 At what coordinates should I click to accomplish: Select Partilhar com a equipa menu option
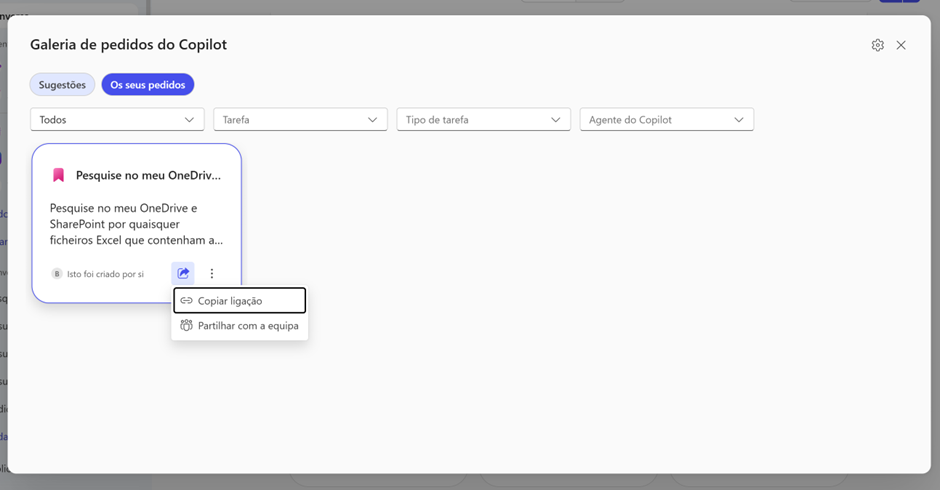coord(247,325)
